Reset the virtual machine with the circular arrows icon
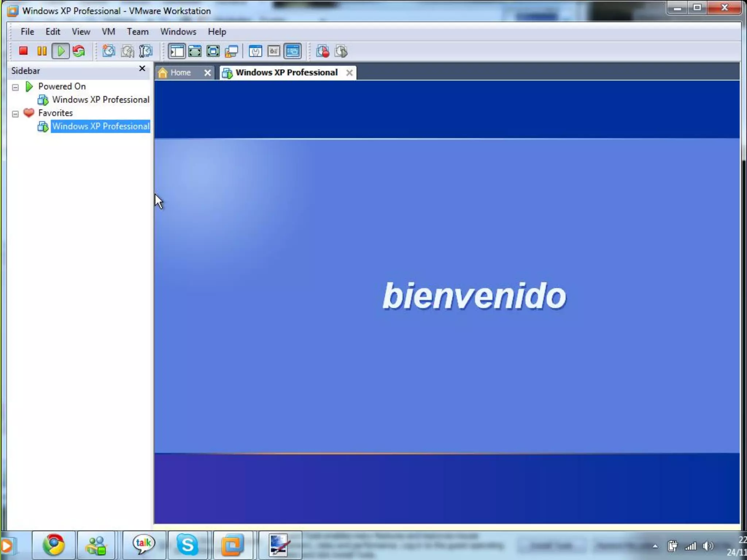The image size is (747, 560). click(x=79, y=51)
